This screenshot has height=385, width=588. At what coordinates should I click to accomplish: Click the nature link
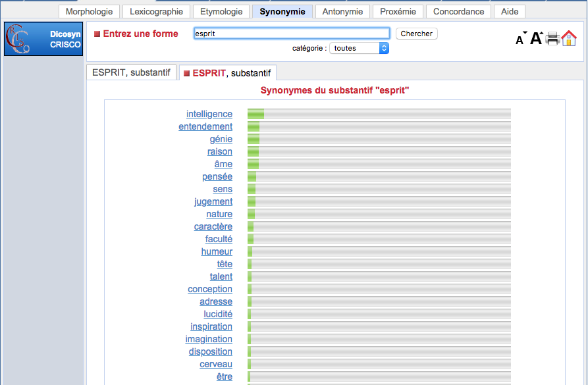pyautogui.click(x=219, y=214)
